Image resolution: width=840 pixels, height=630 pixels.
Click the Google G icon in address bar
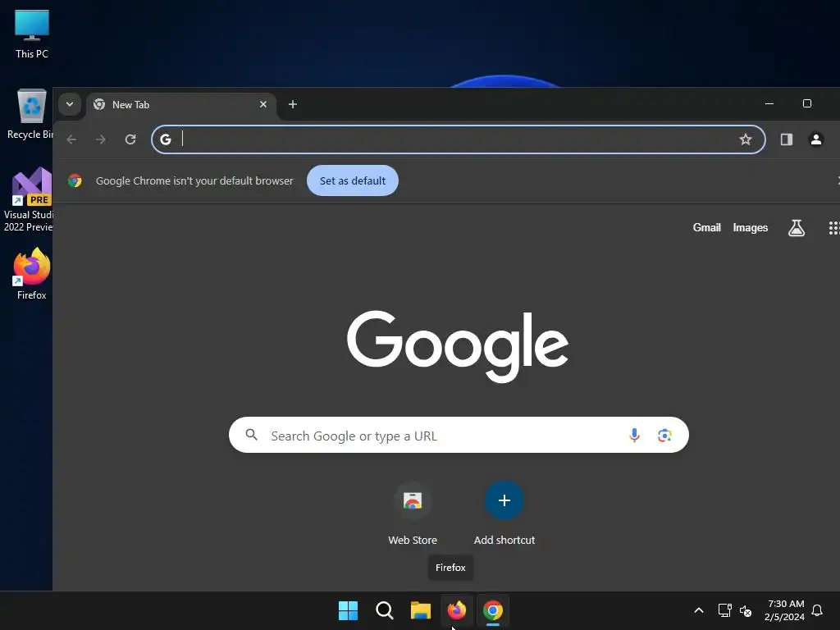pos(166,139)
